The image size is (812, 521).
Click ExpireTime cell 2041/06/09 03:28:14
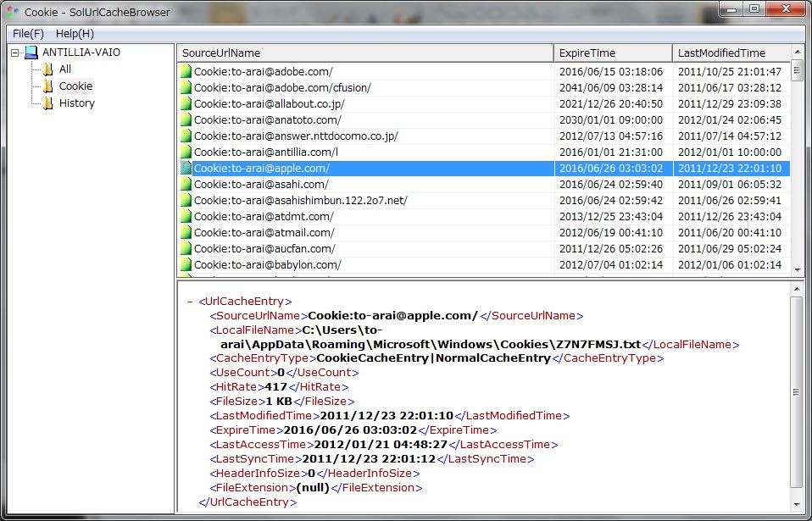pos(611,88)
